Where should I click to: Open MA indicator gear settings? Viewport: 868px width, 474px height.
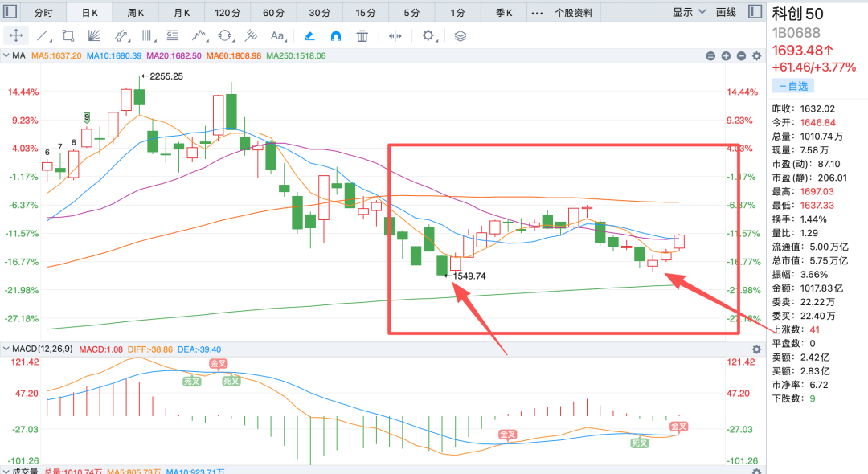click(x=757, y=56)
